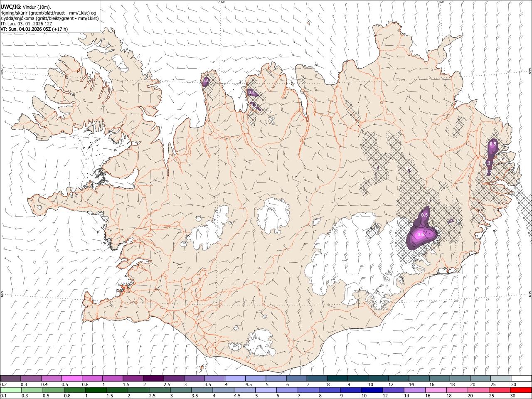Click the UWC/IG title in the header
Image resolution: width=532 pixels, height=399 pixels.
point(10,6)
